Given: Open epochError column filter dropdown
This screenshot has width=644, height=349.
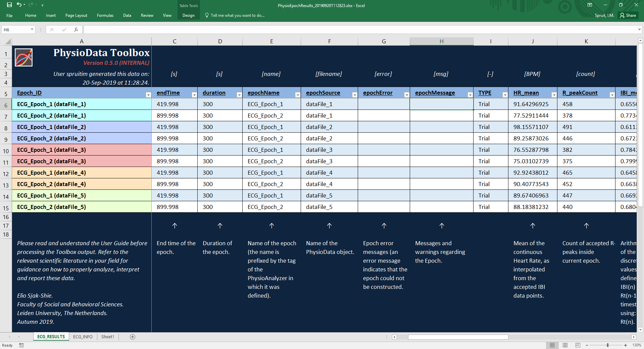Looking at the screenshot, I should click(x=406, y=95).
